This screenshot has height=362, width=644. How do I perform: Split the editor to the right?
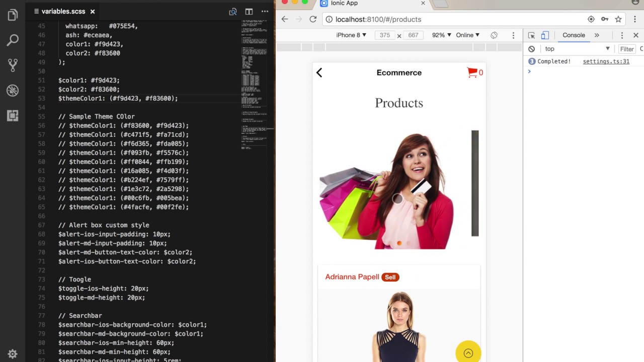[x=249, y=11]
